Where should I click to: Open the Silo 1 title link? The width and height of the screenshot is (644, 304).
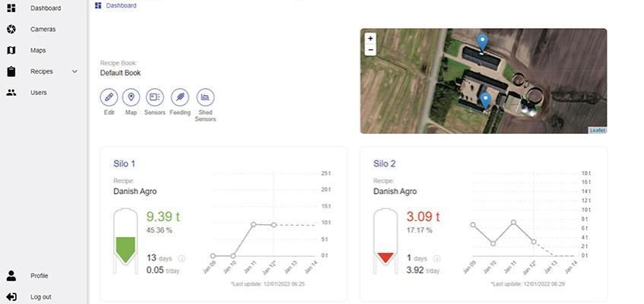point(124,163)
